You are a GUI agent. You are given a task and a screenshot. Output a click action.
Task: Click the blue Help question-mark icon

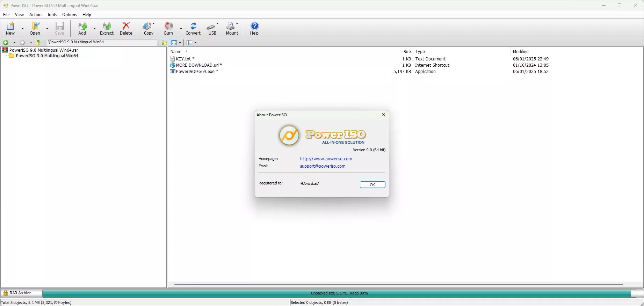255,26
